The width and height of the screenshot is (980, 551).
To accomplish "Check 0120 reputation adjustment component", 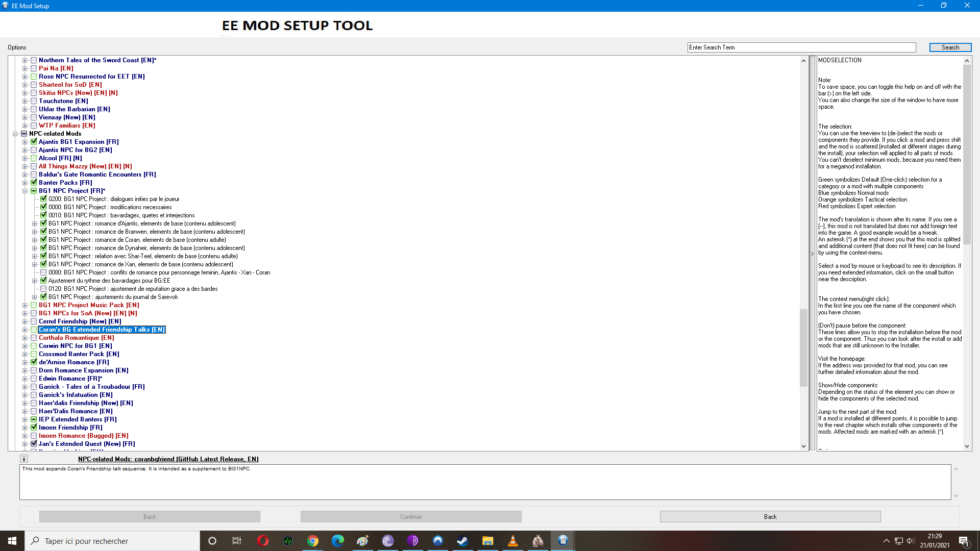I will pyautogui.click(x=43, y=289).
